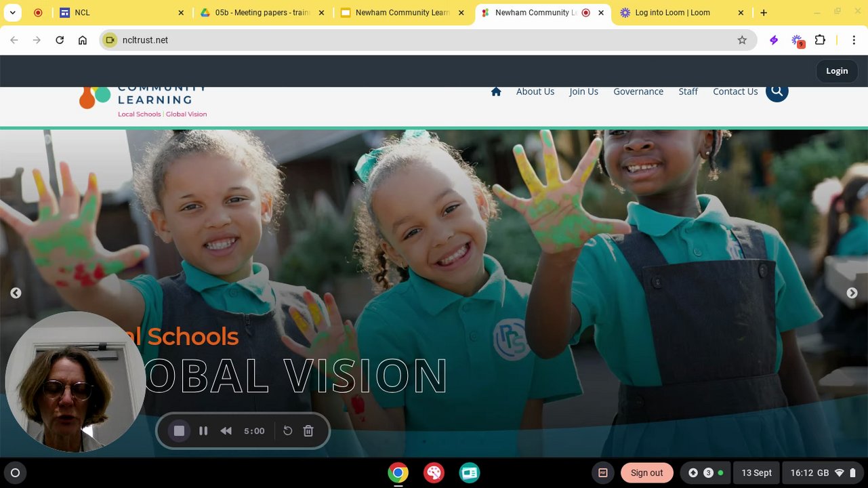The image size is (868, 488).
Task: Open the shelf tote holding space icon
Action: click(x=603, y=473)
